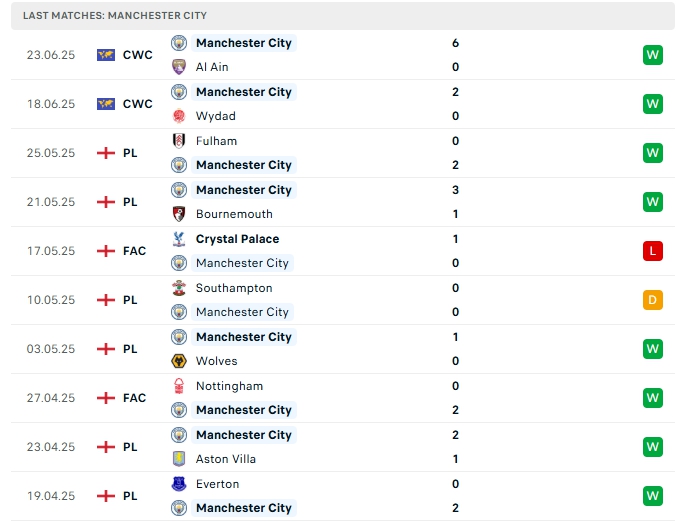Click the Aston Villa crest icon
This screenshot has width=684, height=523.
179,459
